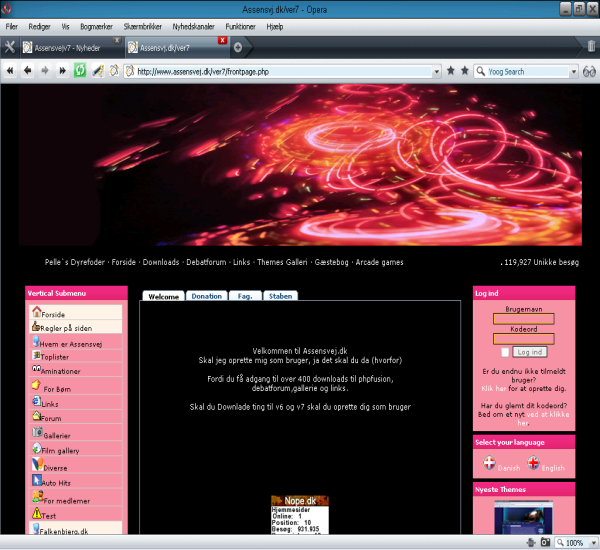Image resolution: width=600 pixels, height=550 pixels.
Task: Open the Filer menu
Action: [x=11, y=26]
